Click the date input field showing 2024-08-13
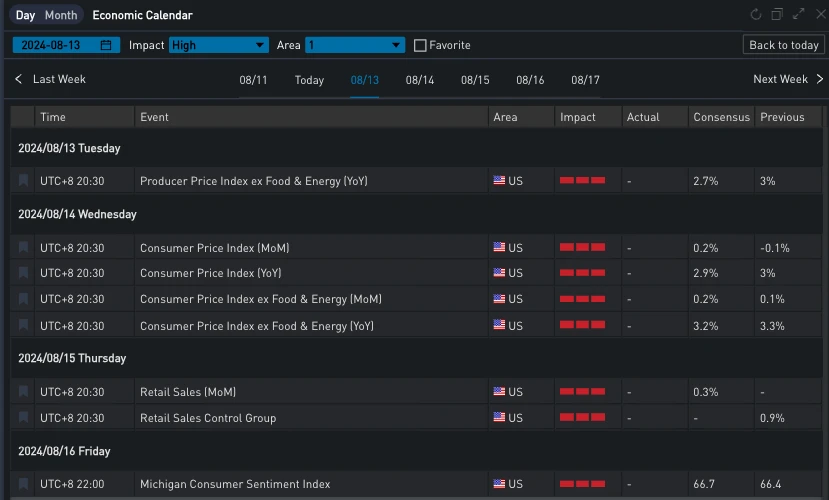This screenshot has height=500, width=829. (x=58, y=45)
